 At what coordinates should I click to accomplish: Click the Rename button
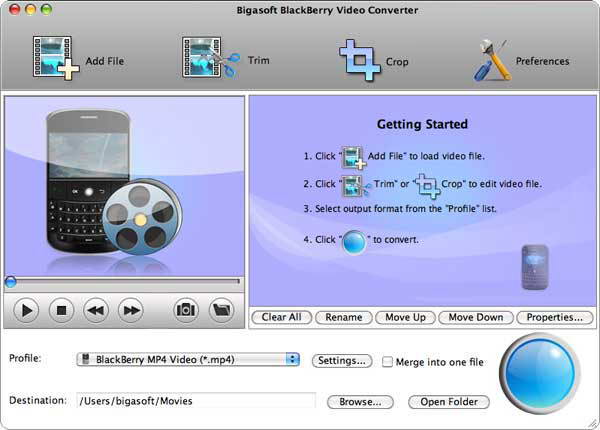(x=344, y=317)
